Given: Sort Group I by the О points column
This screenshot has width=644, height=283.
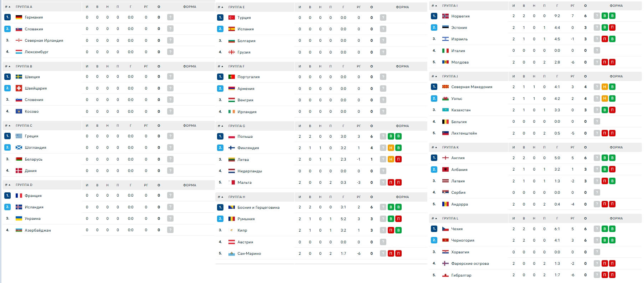Looking at the screenshot, I should pyautogui.click(x=585, y=6).
